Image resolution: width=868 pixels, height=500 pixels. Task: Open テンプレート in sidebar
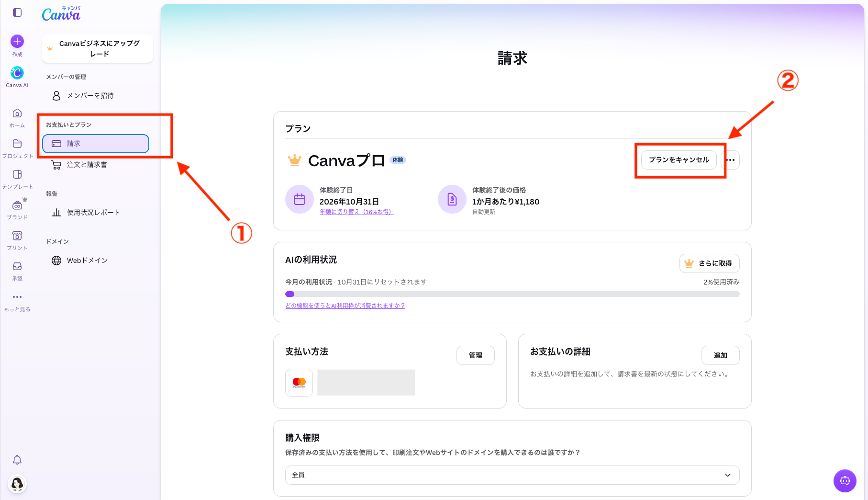[17, 180]
